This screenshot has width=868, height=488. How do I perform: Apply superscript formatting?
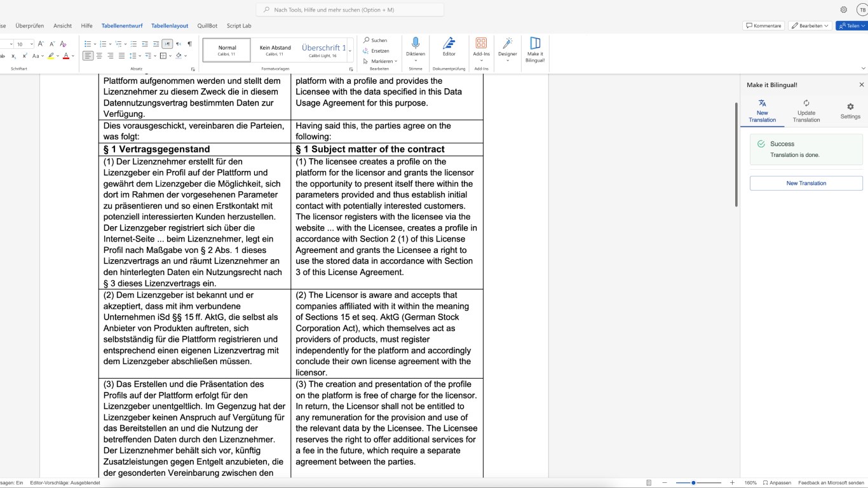pyautogui.click(x=25, y=56)
